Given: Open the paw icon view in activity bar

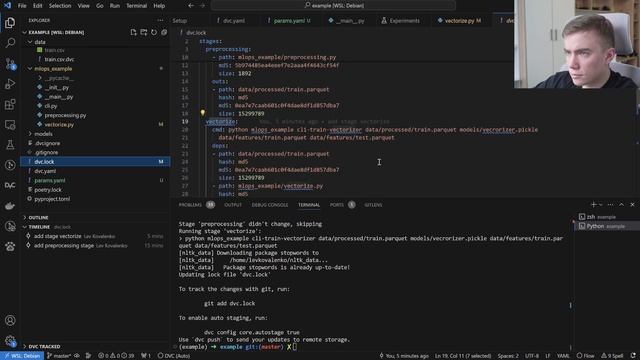Looking at the screenshot, I should 10,247.
